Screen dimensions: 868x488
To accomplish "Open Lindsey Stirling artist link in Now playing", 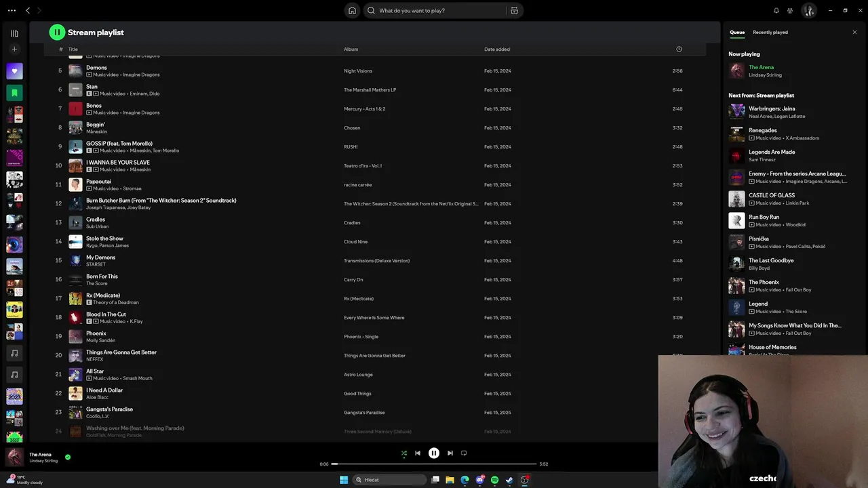I will pos(765,75).
